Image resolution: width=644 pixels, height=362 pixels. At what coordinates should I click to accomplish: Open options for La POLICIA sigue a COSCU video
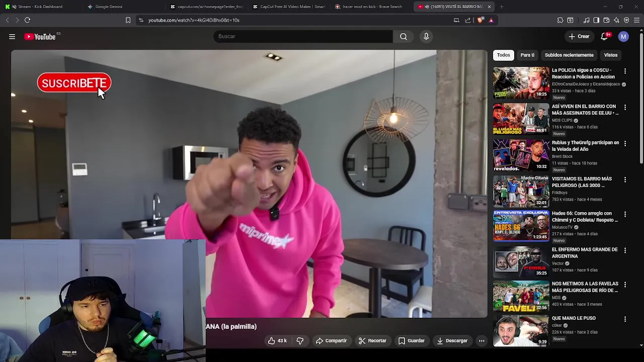coord(625,71)
